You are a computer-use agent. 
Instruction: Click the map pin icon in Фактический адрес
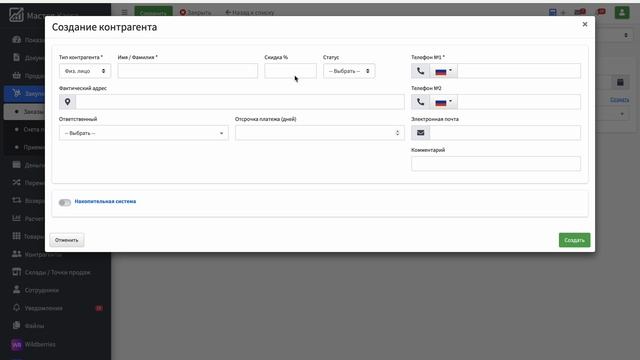click(x=67, y=102)
